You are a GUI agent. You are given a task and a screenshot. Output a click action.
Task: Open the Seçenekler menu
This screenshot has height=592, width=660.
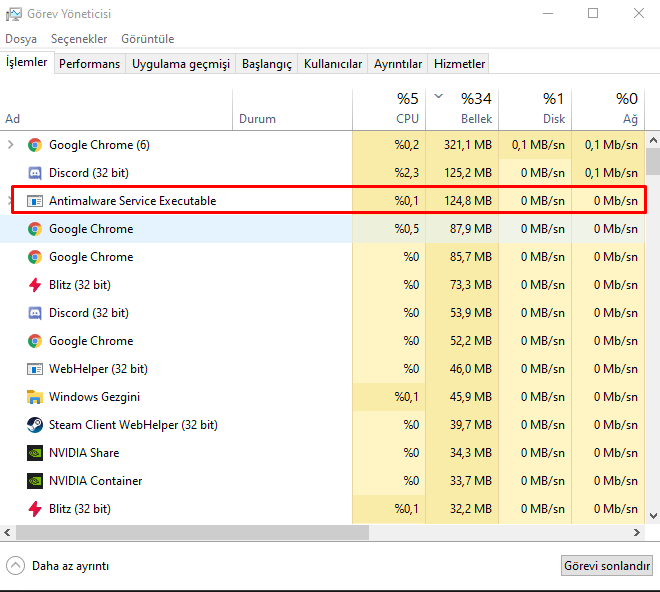coord(79,39)
